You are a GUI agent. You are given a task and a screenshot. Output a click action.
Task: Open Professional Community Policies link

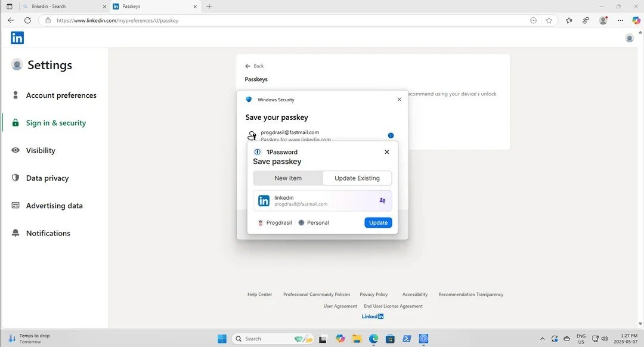(317, 295)
